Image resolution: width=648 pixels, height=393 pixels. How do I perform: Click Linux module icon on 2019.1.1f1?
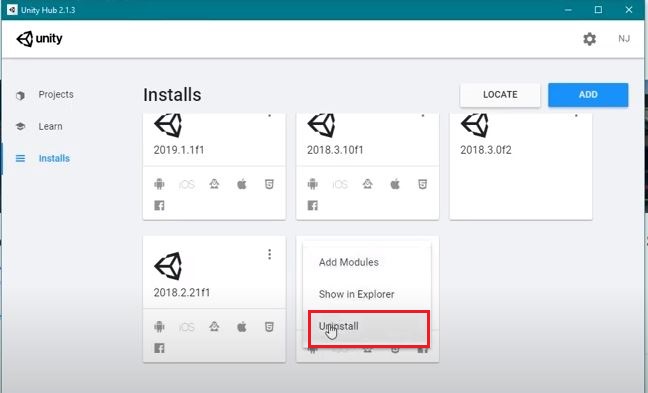tap(214, 184)
